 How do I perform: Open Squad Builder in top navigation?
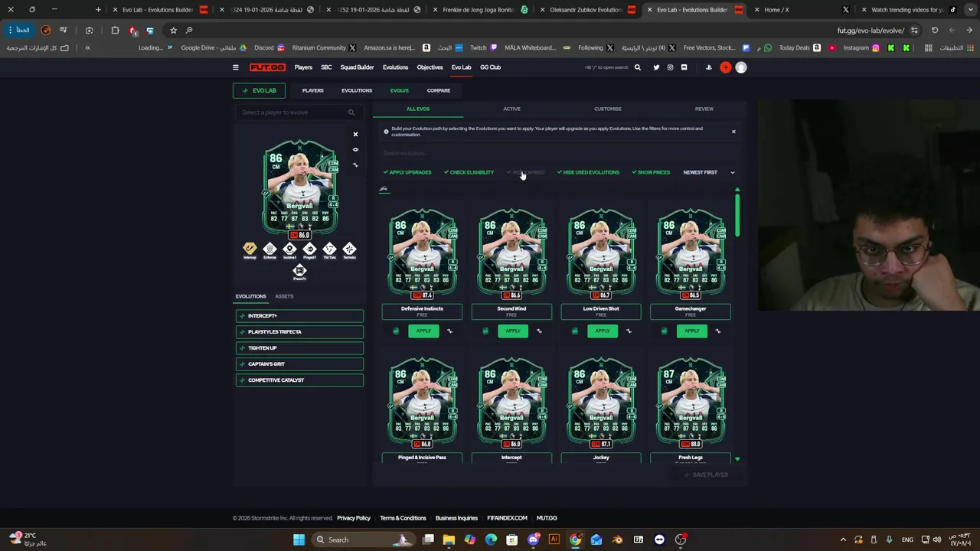[x=357, y=67]
